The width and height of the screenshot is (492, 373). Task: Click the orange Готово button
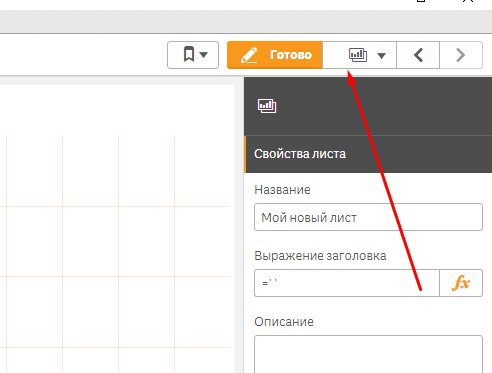coord(275,55)
